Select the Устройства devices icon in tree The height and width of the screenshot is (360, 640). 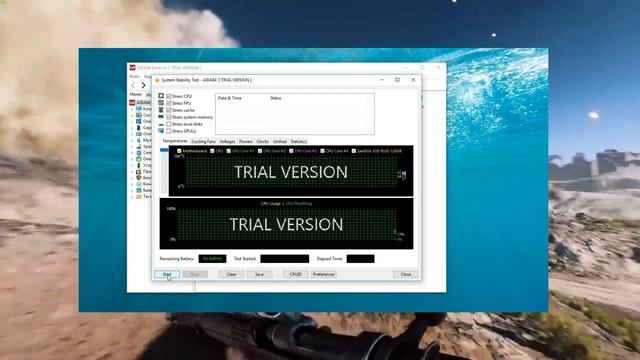pyautogui.click(x=139, y=165)
